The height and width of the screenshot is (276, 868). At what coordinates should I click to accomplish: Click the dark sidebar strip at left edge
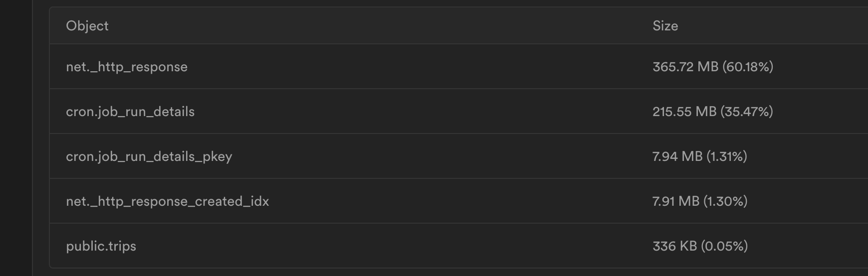click(16, 138)
